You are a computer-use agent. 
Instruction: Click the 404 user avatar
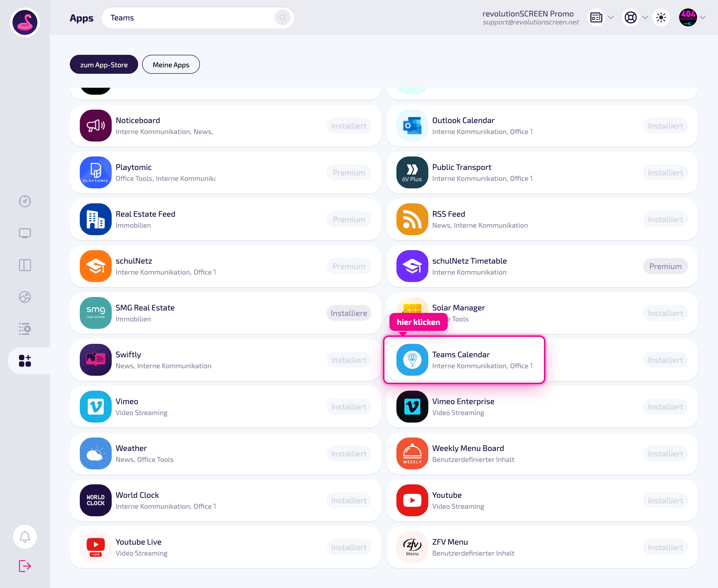(x=688, y=18)
